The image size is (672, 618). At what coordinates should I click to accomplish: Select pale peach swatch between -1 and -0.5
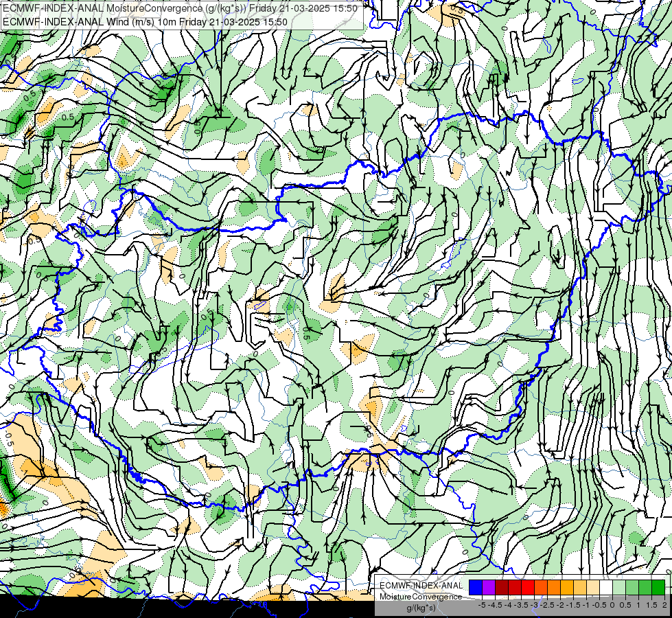(593, 587)
